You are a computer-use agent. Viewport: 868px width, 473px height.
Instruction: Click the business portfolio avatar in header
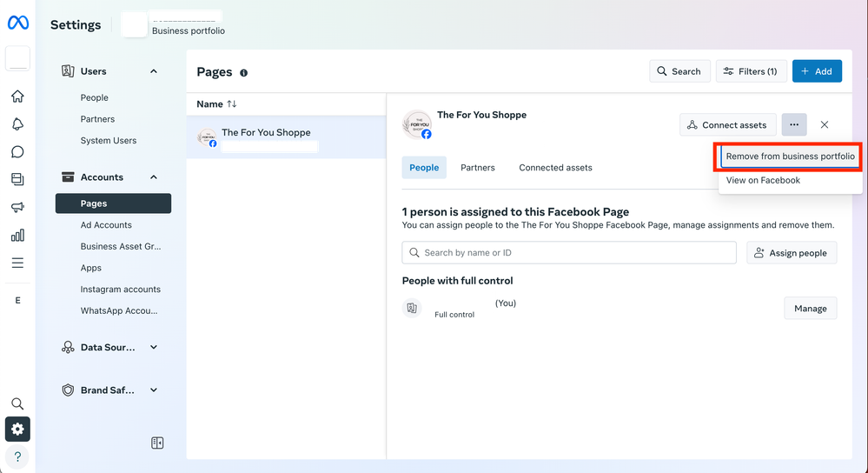tap(134, 25)
